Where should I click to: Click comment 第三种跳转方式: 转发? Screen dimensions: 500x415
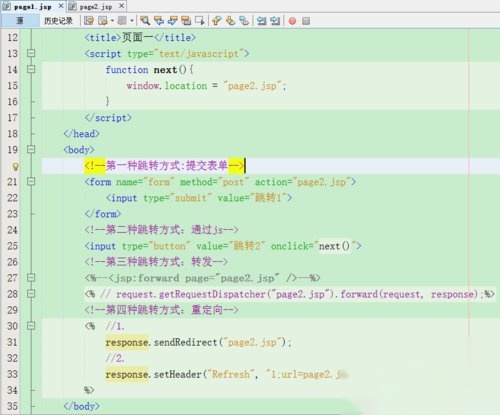(156, 262)
